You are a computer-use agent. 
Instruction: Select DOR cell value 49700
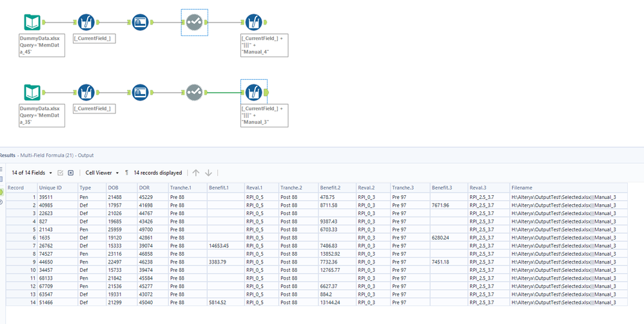(x=153, y=229)
